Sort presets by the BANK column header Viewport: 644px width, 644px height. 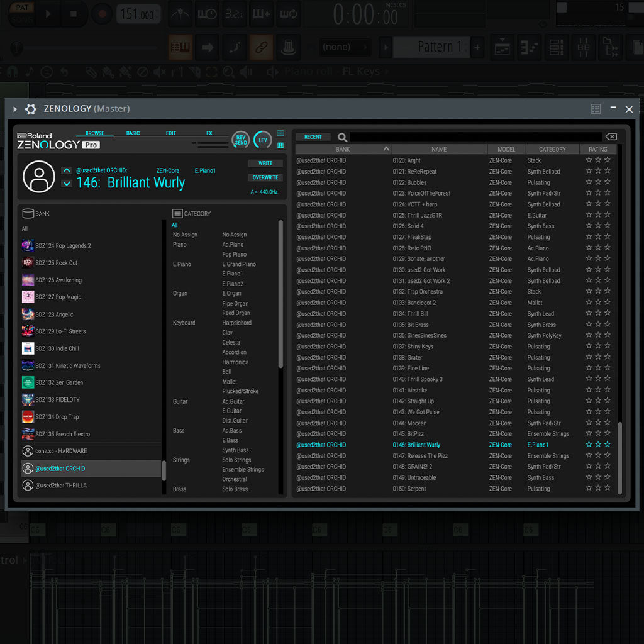tap(343, 150)
